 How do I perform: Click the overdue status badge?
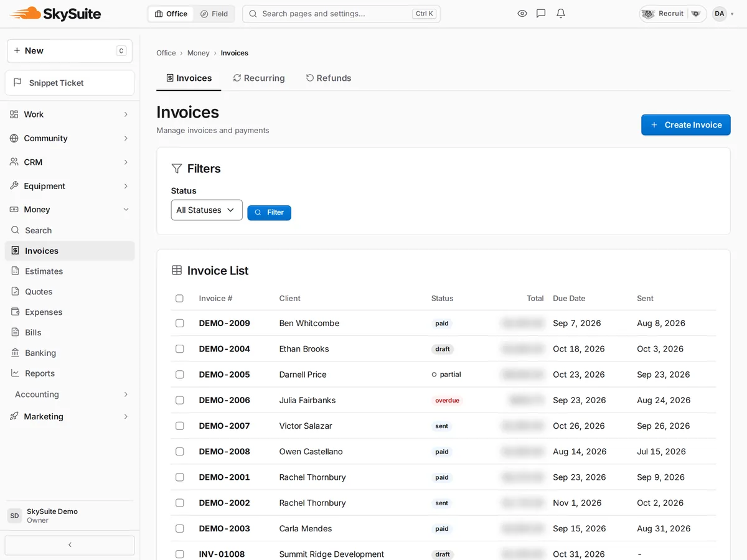click(448, 401)
